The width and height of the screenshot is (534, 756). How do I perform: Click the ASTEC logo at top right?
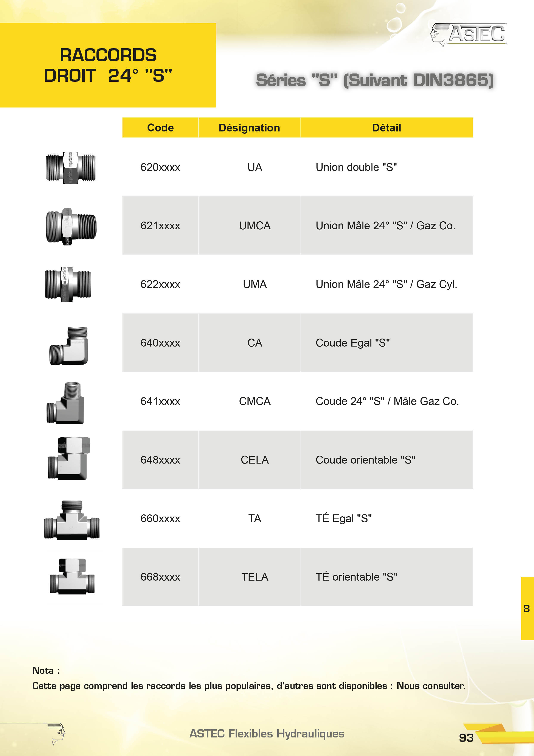(469, 34)
